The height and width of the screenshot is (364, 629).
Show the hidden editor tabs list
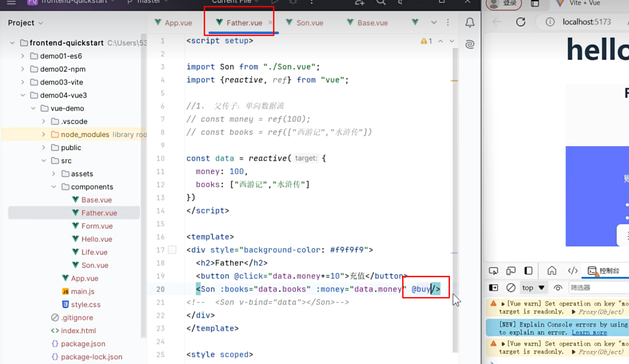[x=434, y=23]
